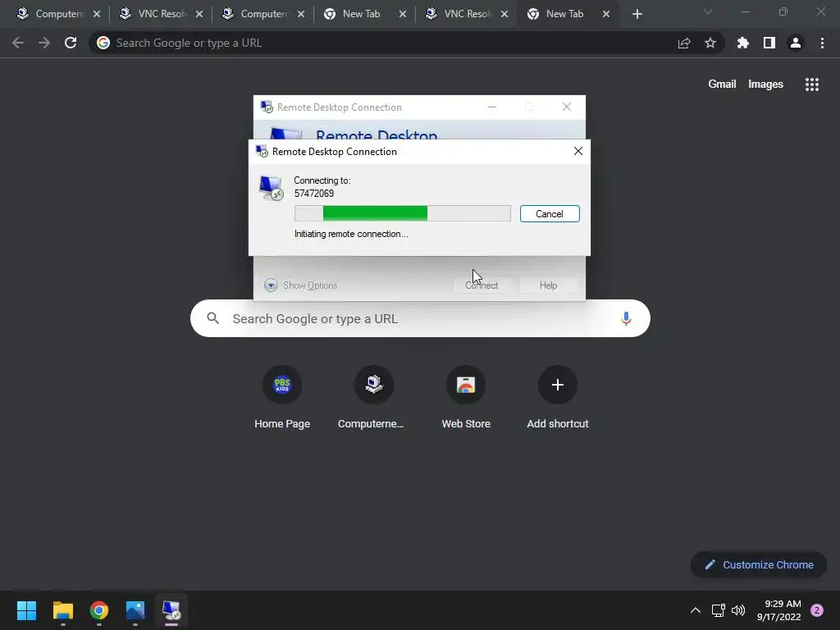Add a new shortcut tile
Screen dimensions: 840x630
pyautogui.click(x=558, y=398)
